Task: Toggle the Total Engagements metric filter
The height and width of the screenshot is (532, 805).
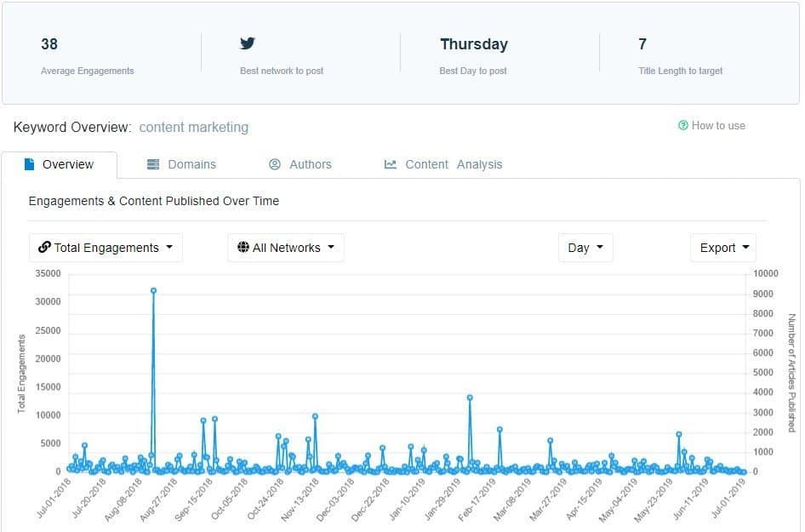Action: [106, 247]
